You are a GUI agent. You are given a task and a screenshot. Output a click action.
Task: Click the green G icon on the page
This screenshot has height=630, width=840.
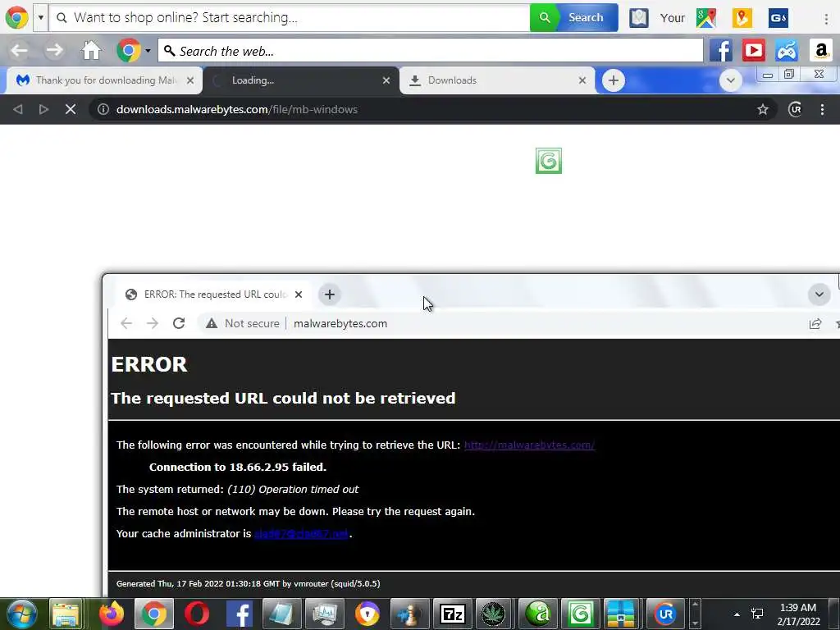pos(549,161)
